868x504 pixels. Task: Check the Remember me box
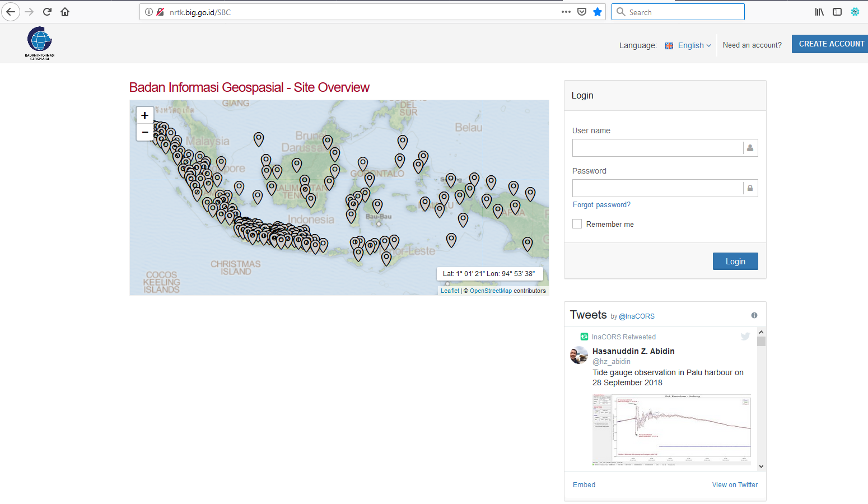pos(577,224)
